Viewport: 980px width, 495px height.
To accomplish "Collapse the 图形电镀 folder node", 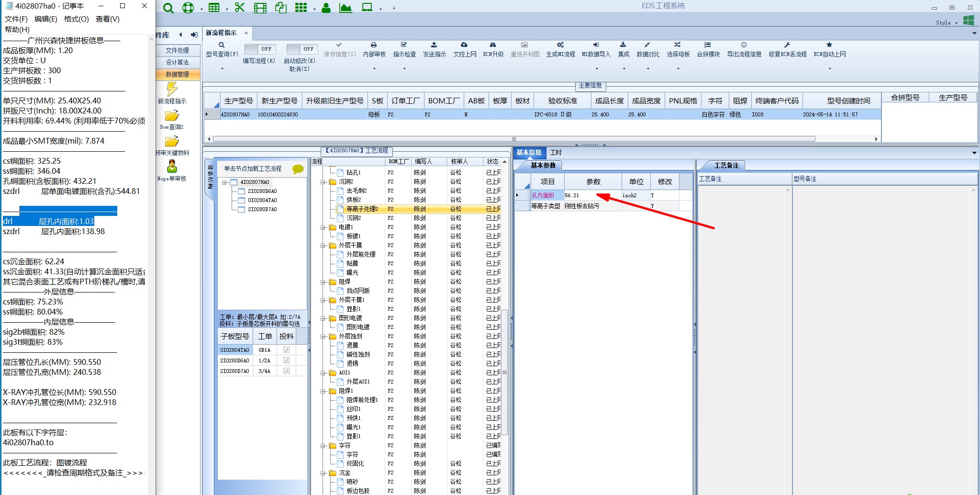I will 324,318.
